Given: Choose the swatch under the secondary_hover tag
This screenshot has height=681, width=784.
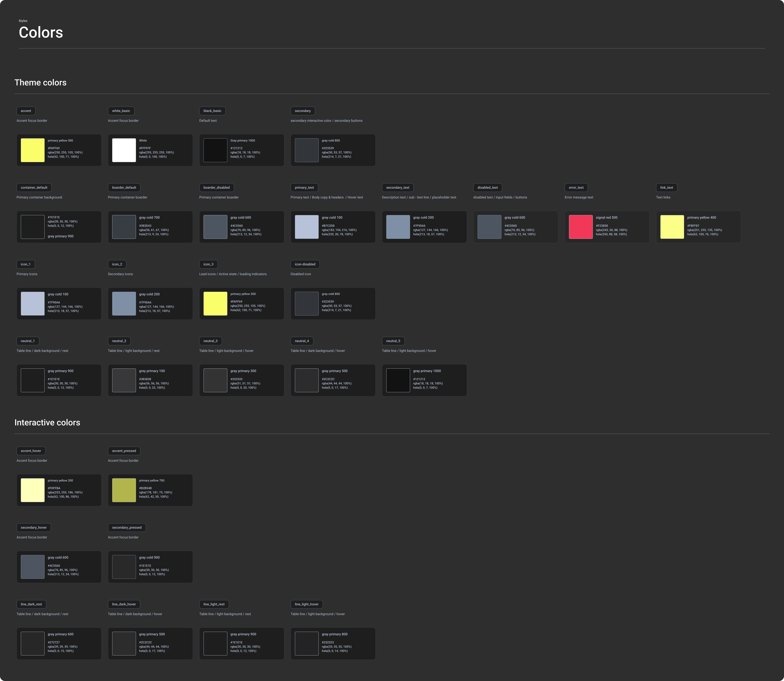Looking at the screenshot, I should 33,567.
